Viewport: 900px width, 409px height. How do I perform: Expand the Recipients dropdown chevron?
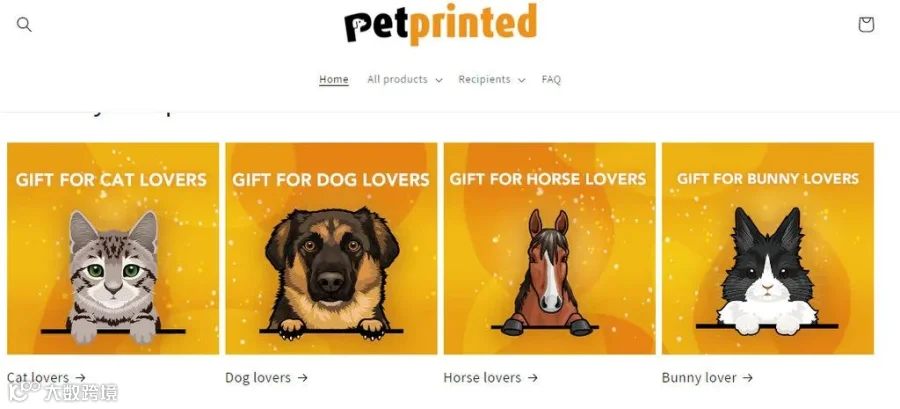[521, 80]
